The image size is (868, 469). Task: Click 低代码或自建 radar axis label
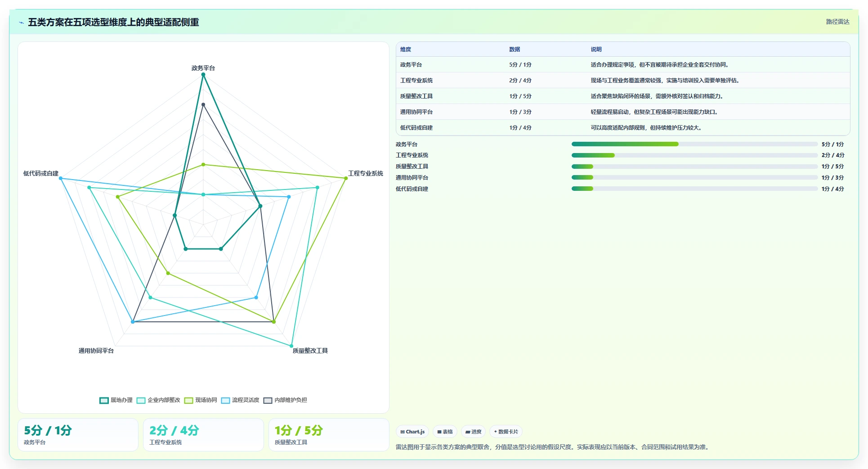tap(41, 173)
